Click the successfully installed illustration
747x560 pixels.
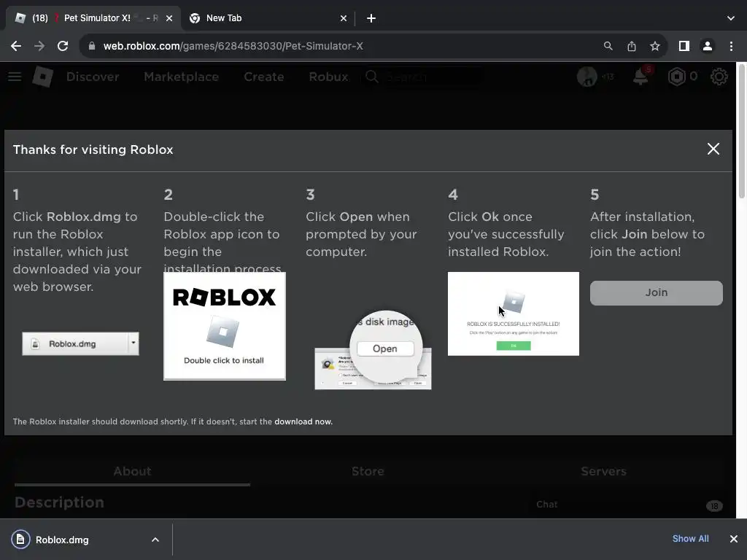tap(513, 314)
